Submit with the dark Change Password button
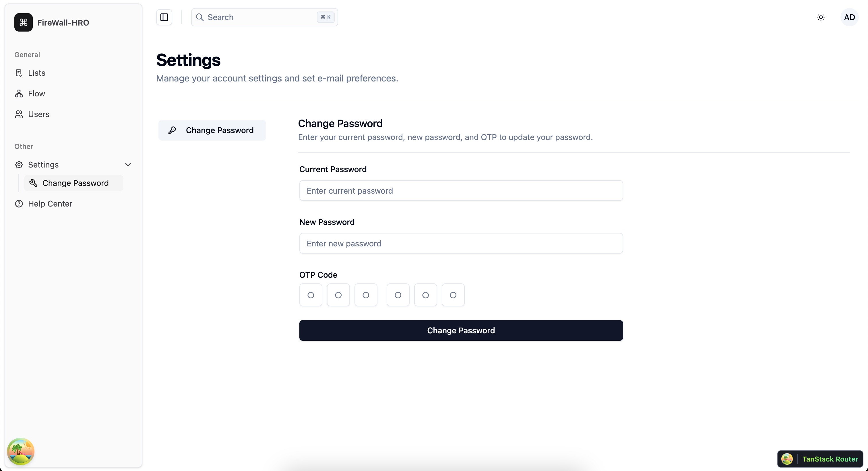Viewport: 868px width, 471px height. (461, 330)
